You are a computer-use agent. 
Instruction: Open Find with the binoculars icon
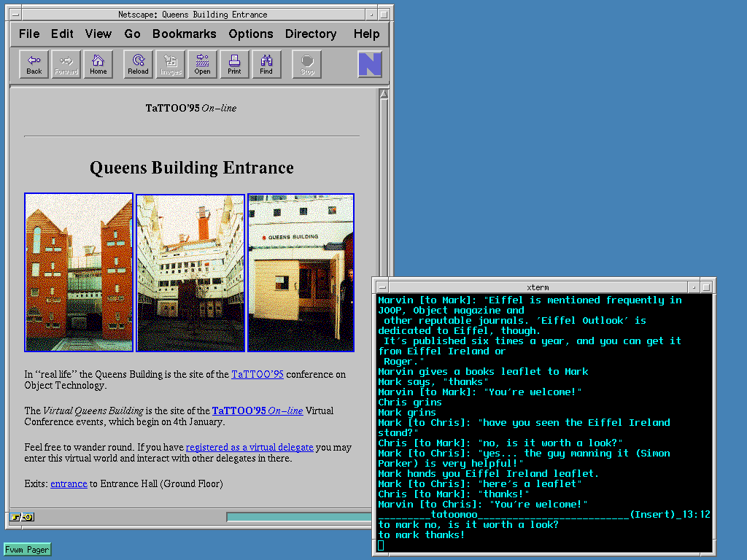[x=266, y=64]
